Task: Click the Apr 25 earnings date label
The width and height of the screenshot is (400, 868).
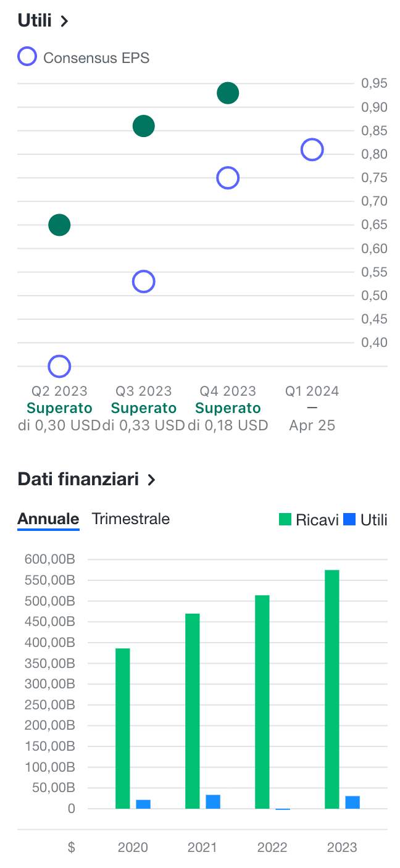Action: [312, 425]
